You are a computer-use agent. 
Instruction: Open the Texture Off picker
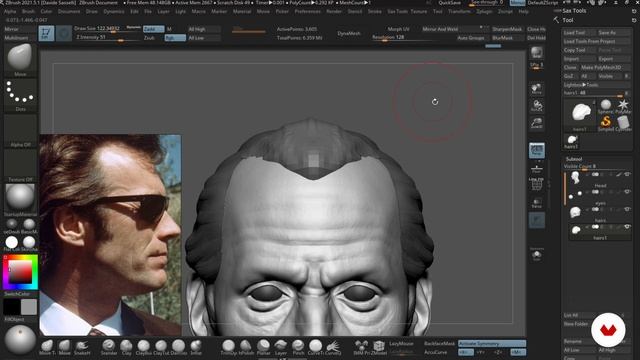(20, 165)
